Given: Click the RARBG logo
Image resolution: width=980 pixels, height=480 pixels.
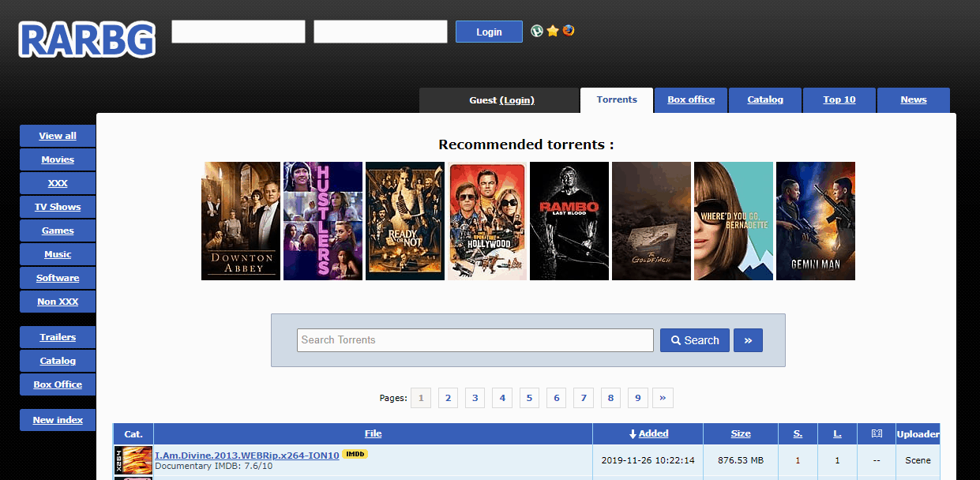Looking at the screenshot, I should (87, 38).
